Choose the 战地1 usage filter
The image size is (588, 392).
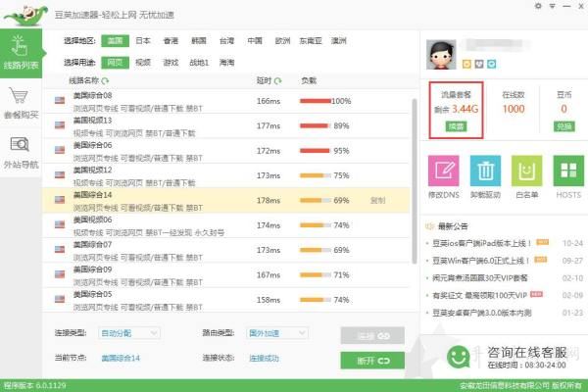click(x=199, y=63)
